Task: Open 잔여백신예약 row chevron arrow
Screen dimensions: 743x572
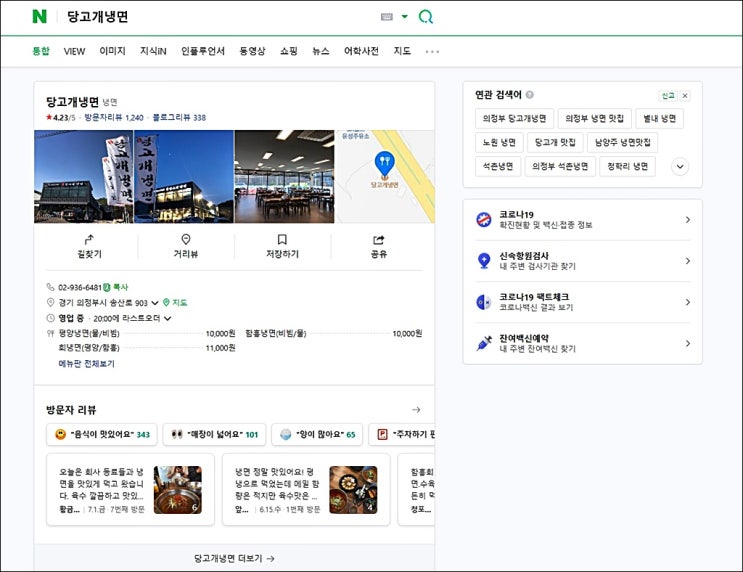Action: [688, 343]
